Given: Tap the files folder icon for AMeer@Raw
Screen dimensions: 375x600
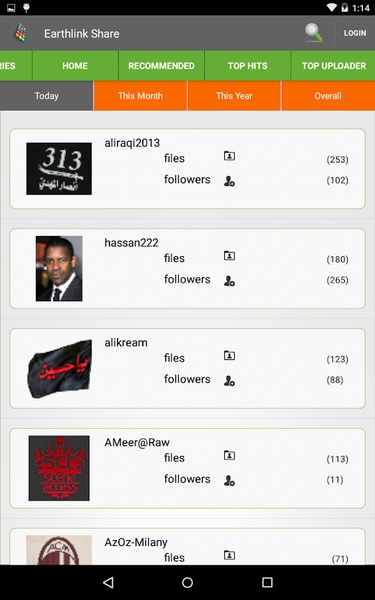Looking at the screenshot, I should click(229, 455).
